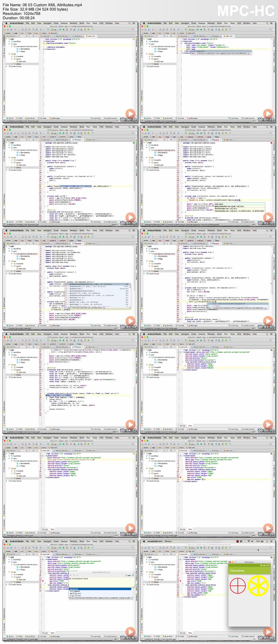This screenshot has height=644, width=278.
Task: Select the MainActivity.java tab in the 00:00:39 frame
Action: [61, 36]
